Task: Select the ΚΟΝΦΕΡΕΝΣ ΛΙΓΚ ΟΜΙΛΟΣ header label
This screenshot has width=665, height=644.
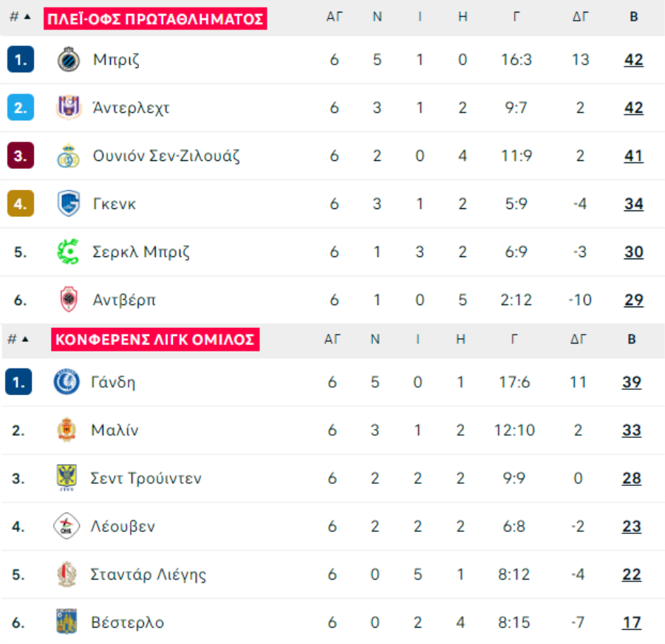Action: tap(155, 340)
